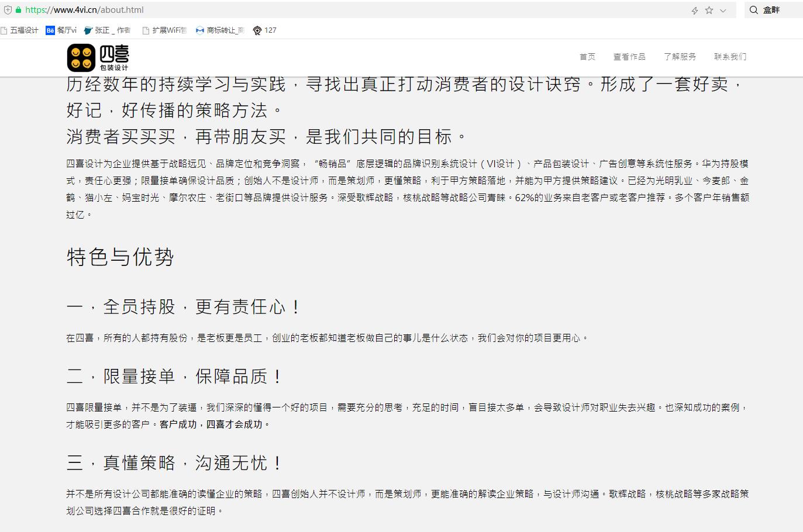803x532 pixels.
Task: Click the green padlock icon in the address bar
Action: [20, 9]
